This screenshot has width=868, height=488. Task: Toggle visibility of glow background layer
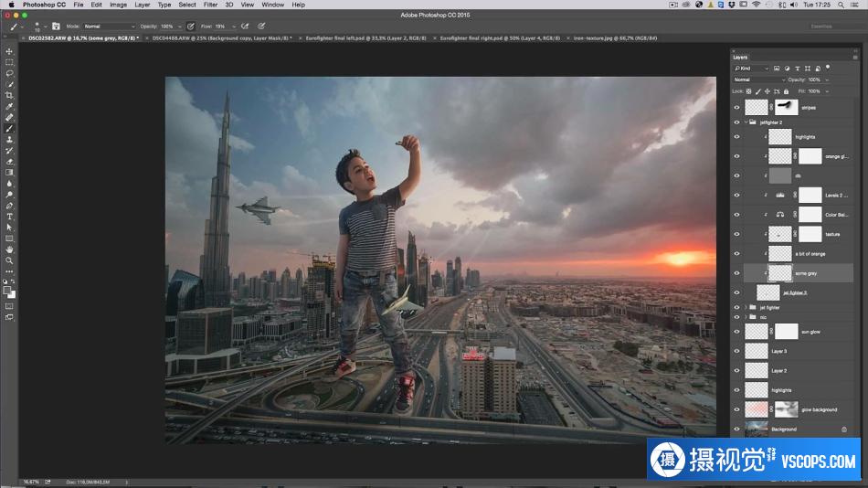(x=736, y=410)
